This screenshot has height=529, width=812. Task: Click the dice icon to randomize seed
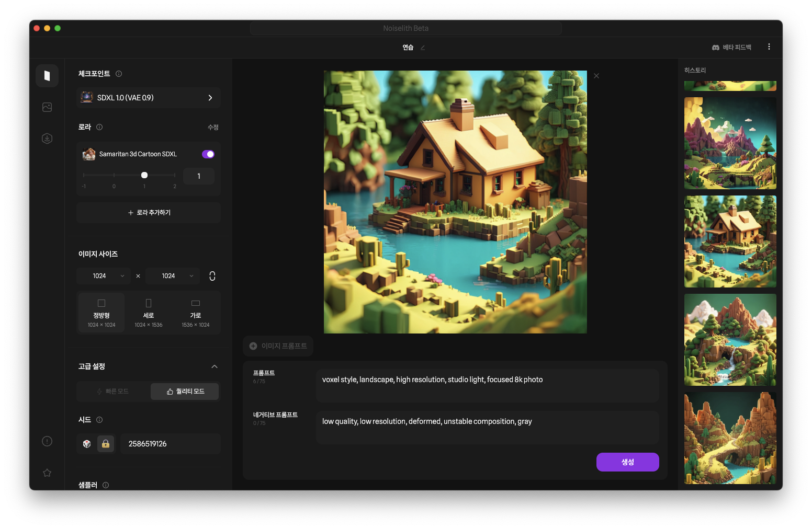tap(87, 444)
